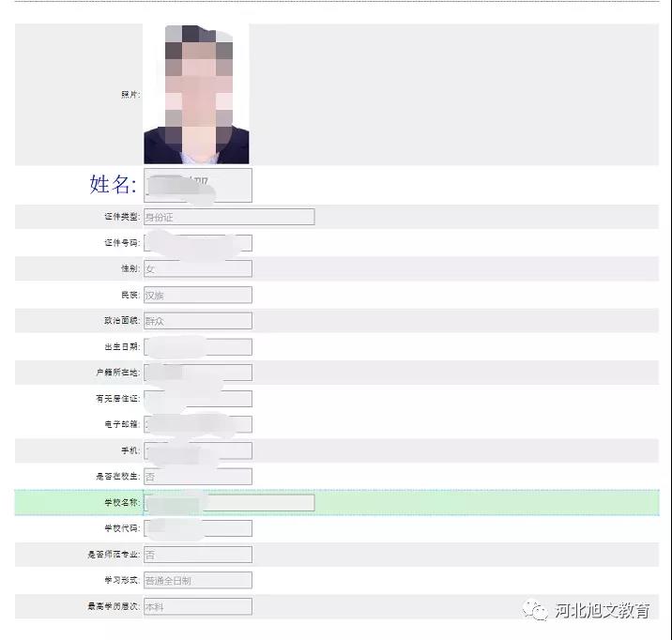Screen dimensions: 672x640
Task: Click the 电子邮箱: label
Action: tap(122, 424)
